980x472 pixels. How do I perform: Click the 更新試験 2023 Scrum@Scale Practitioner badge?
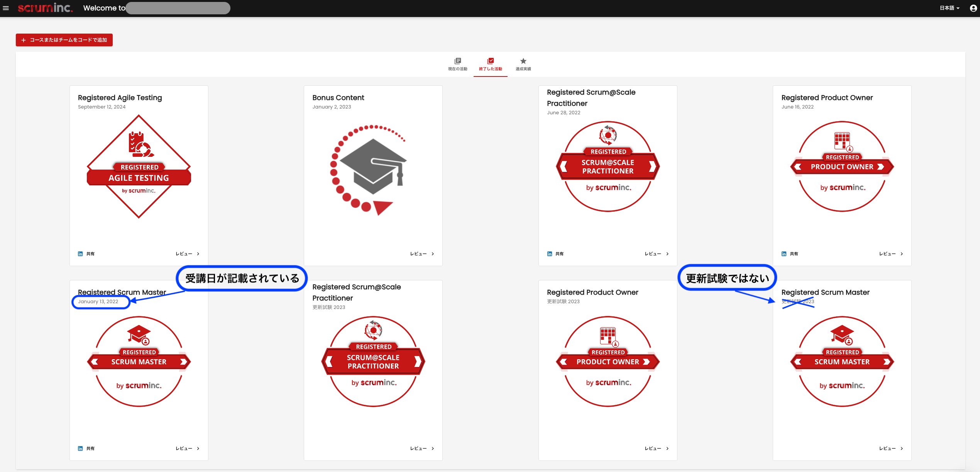click(x=373, y=362)
